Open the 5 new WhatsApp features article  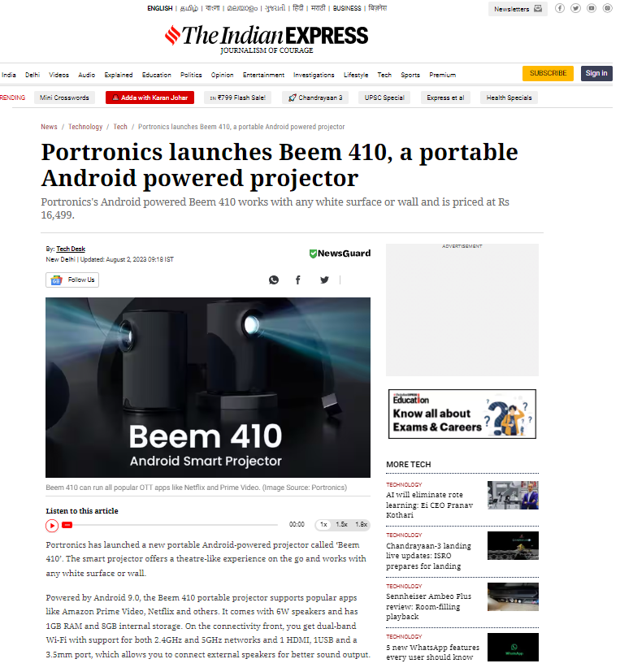tap(432, 652)
